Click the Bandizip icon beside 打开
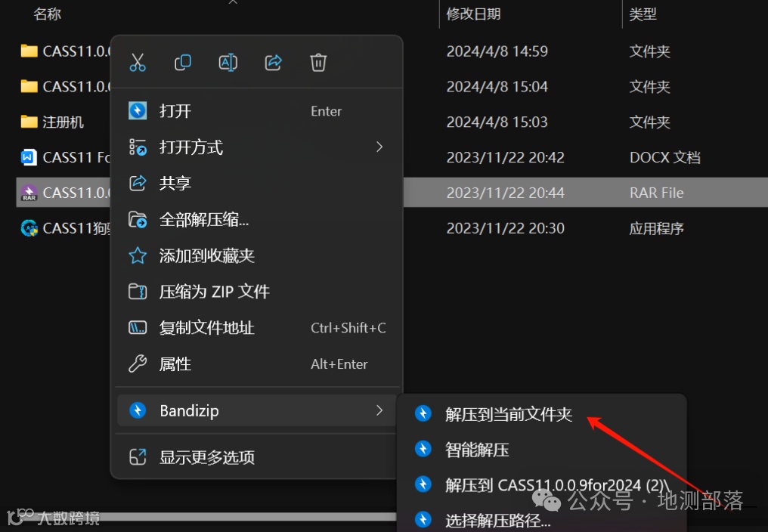The height and width of the screenshot is (532, 768). (x=138, y=111)
